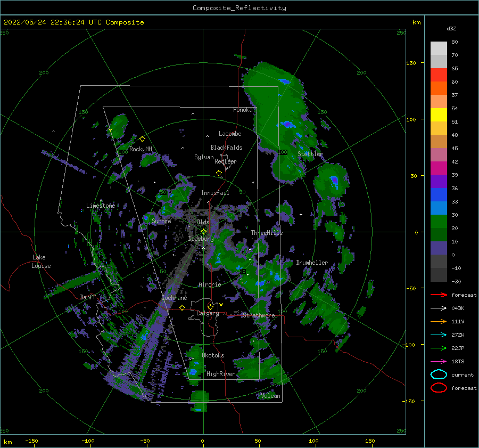Click the cyan 'current' oval legend icon

tap(439, 374)
